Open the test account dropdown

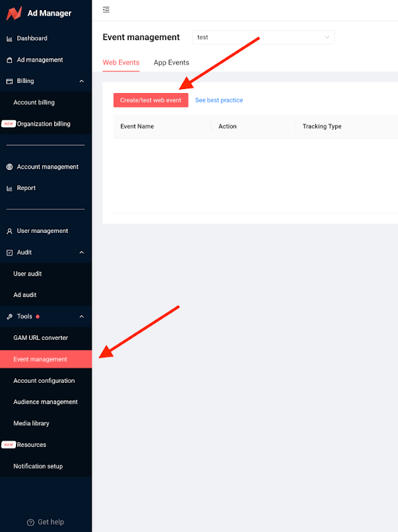coord(264,37)
